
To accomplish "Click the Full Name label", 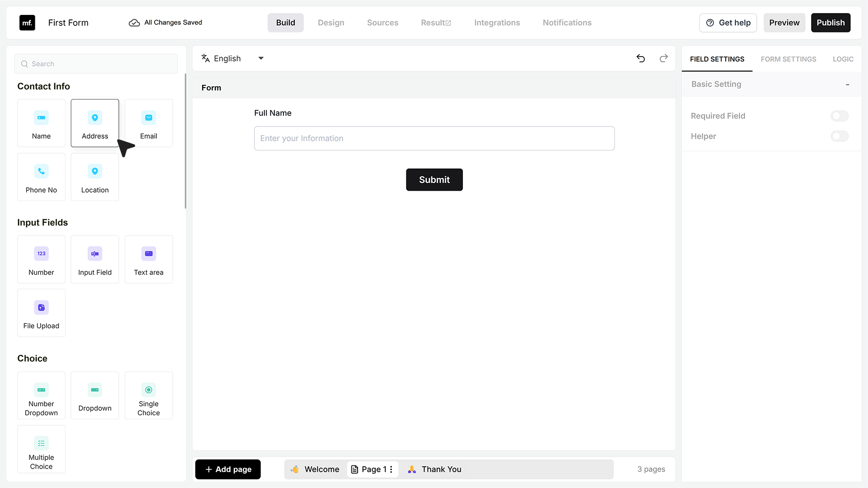I will click(x=273, y=113).
